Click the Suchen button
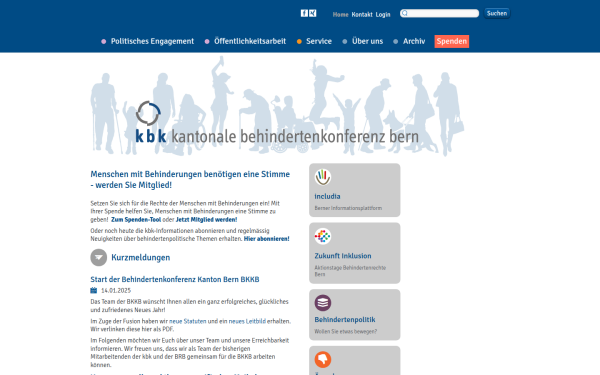 pos(497,13)
